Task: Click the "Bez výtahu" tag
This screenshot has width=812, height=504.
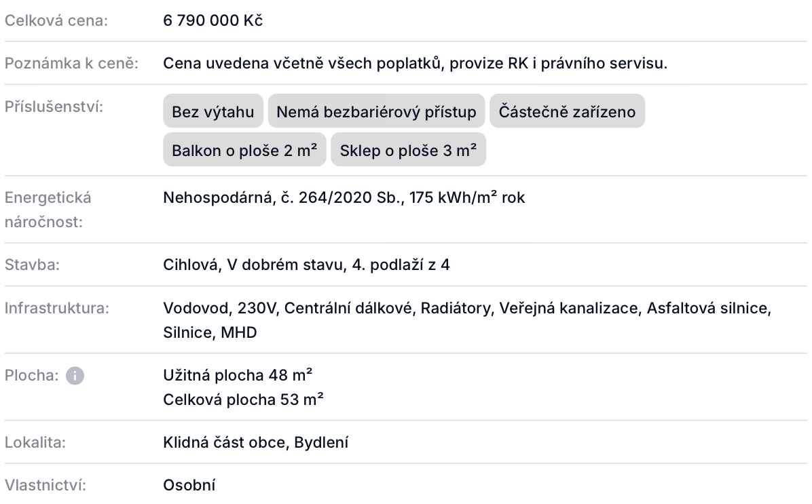Action: pos(213,111)
